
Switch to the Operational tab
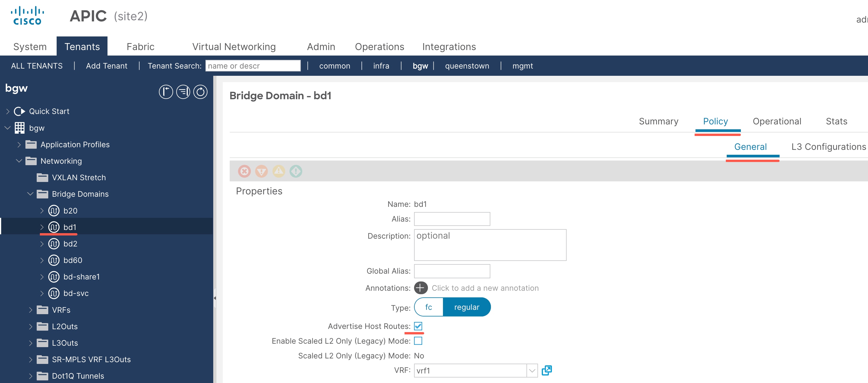pyautogui.click(x=777, y=121)
